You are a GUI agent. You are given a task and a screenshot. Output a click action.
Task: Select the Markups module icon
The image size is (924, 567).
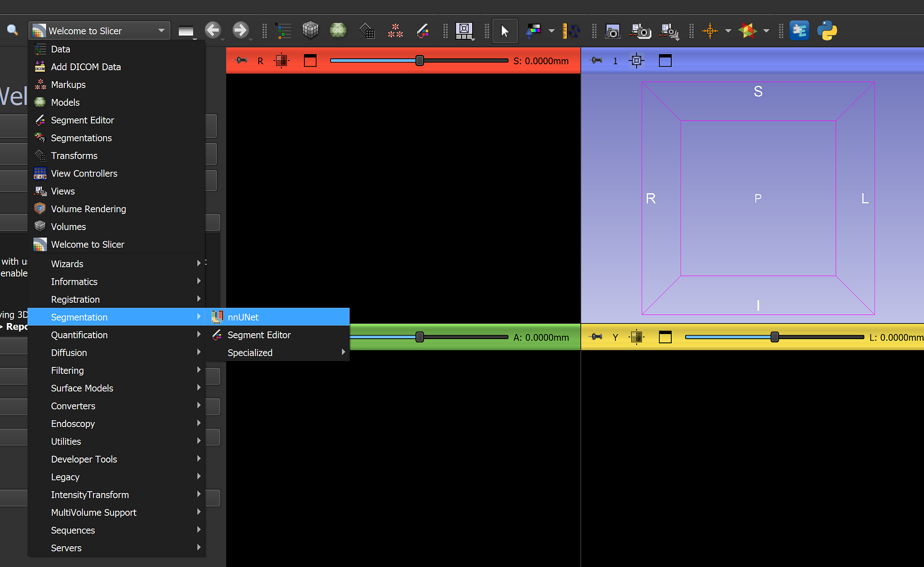(40, 85)
